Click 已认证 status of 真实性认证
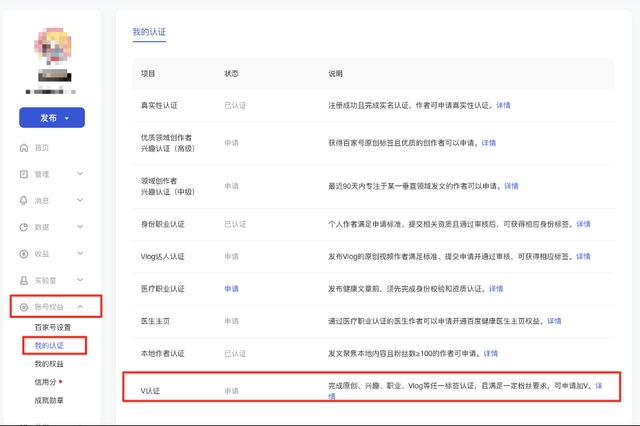The width and height of the screenshot is (640, 426). pos(235,105)
